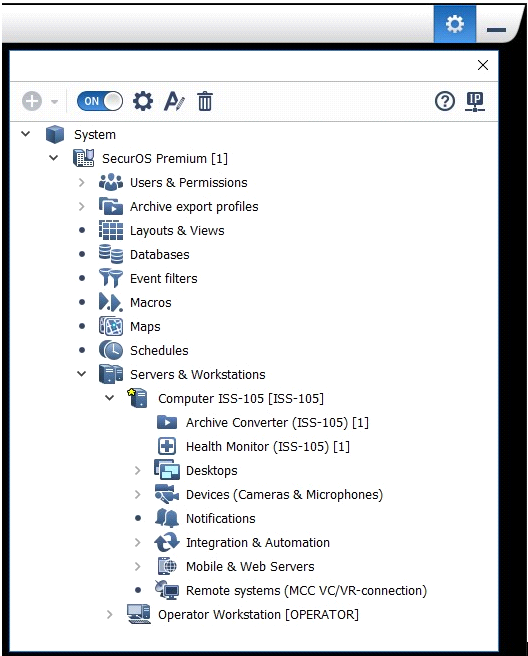The width and height of the screenshot is (528, 656).
Task: Click the add object plus icon
Action: [x=32, y=101]
